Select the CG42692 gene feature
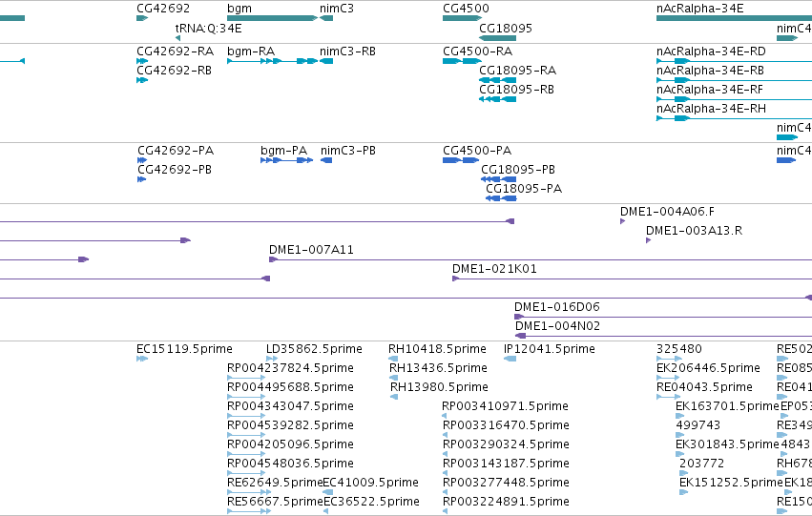 (x=142, y=18)
